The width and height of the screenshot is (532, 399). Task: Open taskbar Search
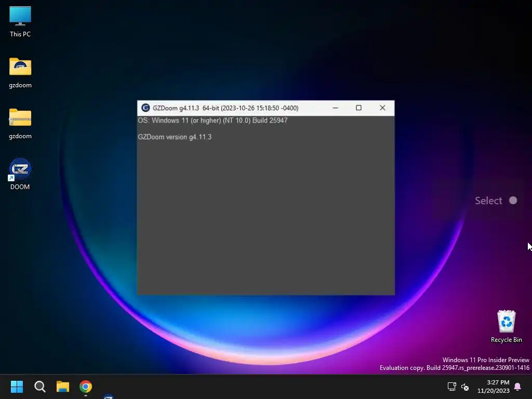39,387
